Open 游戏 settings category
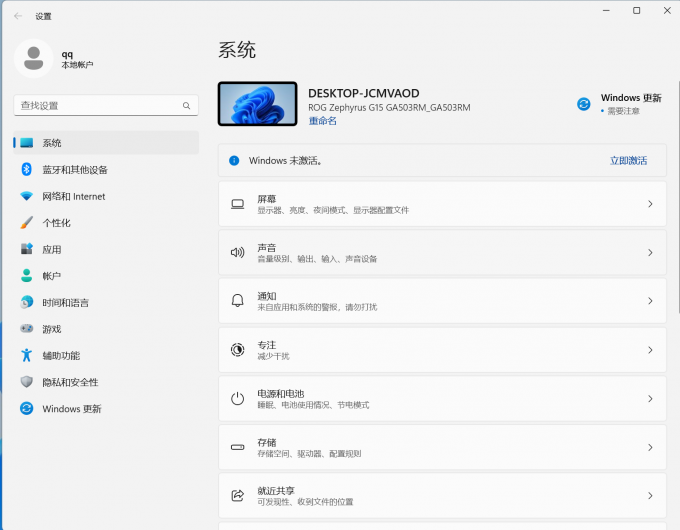The height and width of the screenshot is (530, 680). pyautogui.click(x=52, y=329)
